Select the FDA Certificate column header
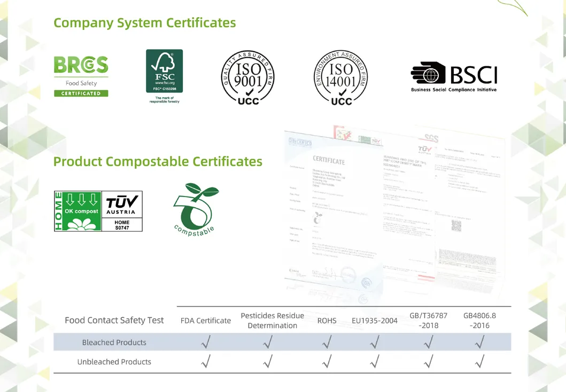Viewport: 566px width, 392px height. [x=206, y=320]
